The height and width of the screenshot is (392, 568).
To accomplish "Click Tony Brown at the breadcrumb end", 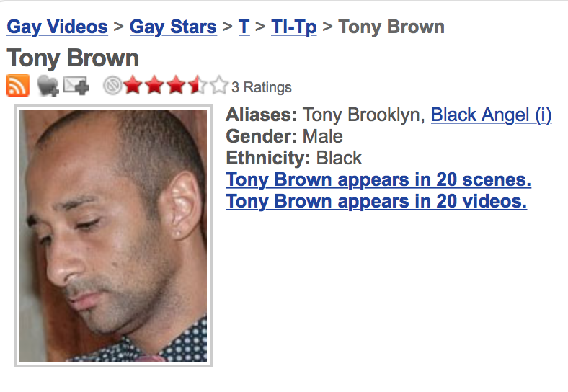I will 391,27.
